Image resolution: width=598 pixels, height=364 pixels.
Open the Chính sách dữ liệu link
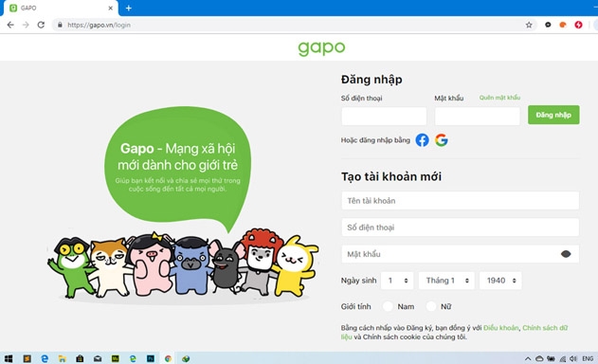(545, 328)
